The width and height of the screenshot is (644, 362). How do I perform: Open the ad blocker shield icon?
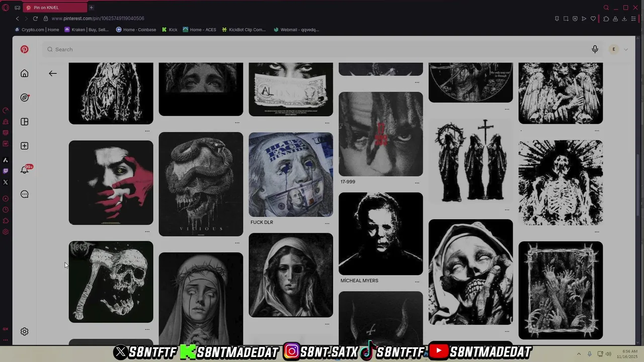(x=575, y=19)
